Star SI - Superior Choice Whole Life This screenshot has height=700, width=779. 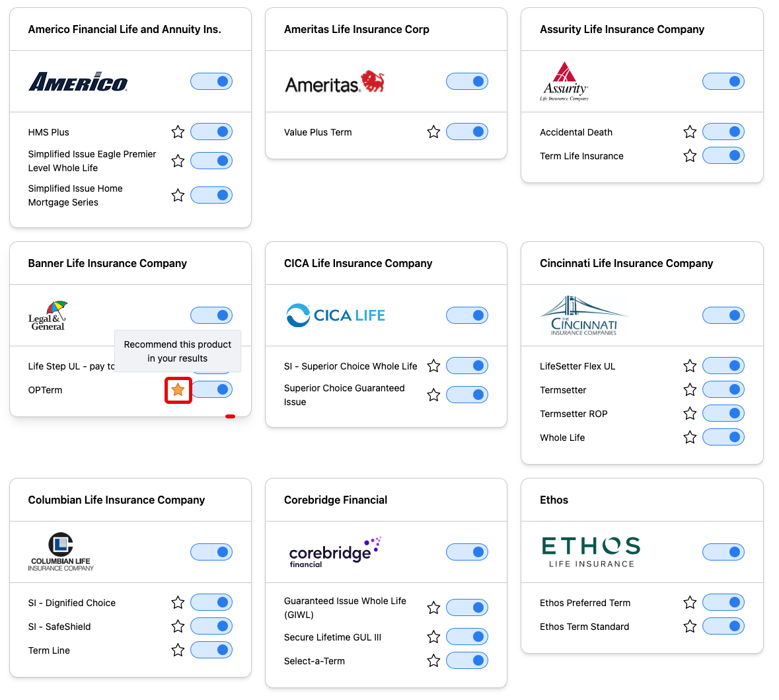coord(433,366)
